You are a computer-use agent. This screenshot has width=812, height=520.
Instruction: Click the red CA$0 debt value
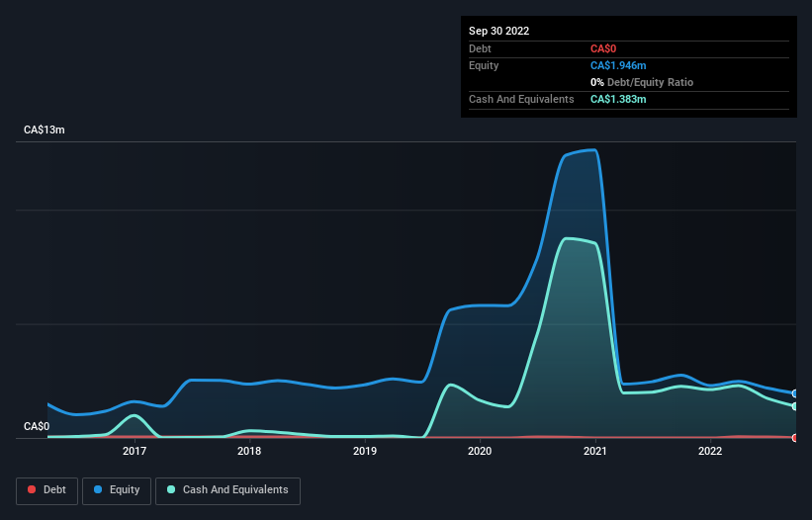[x=602, y=48]
